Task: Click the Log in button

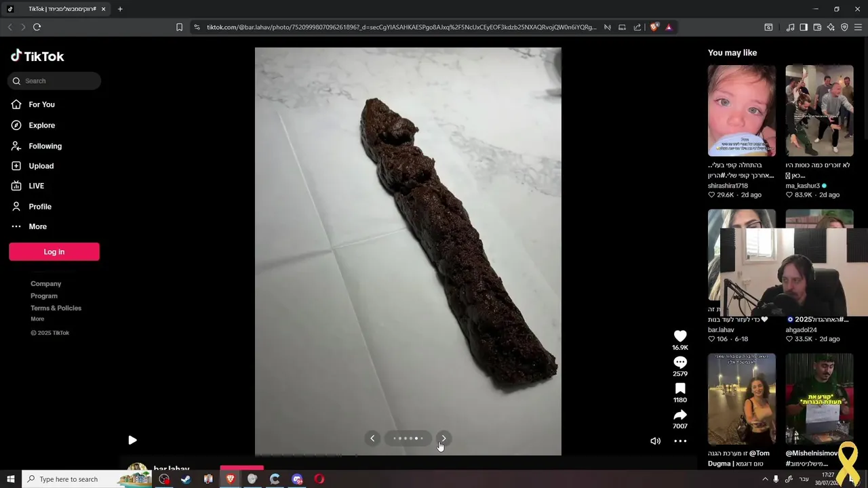Action: (x=54, y=251)
